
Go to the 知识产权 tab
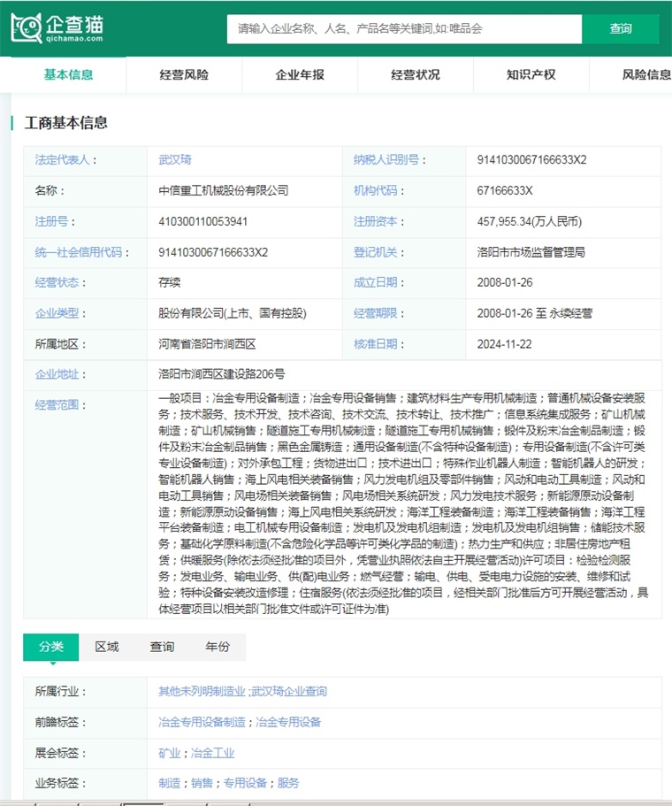coord(531,75)
